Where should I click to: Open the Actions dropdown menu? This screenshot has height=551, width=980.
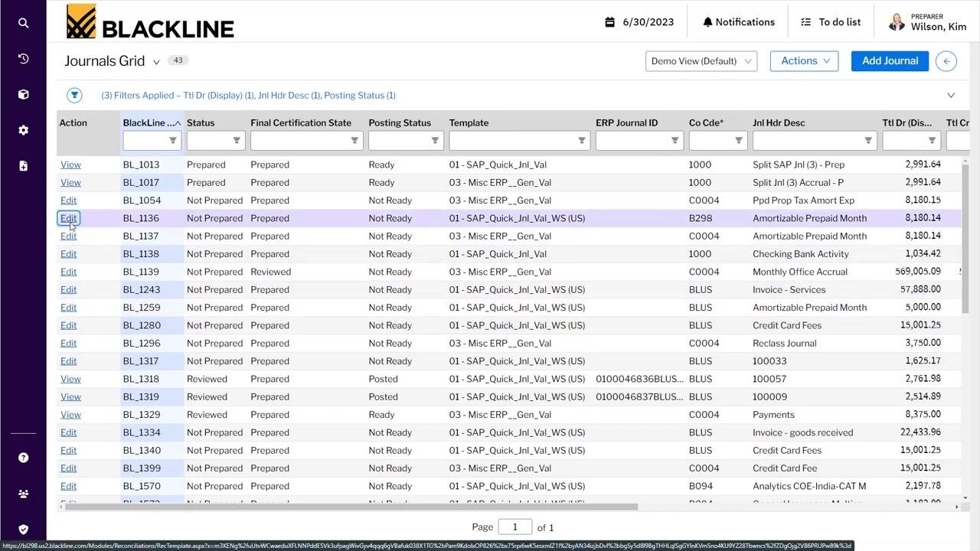[x=804, y=61]
